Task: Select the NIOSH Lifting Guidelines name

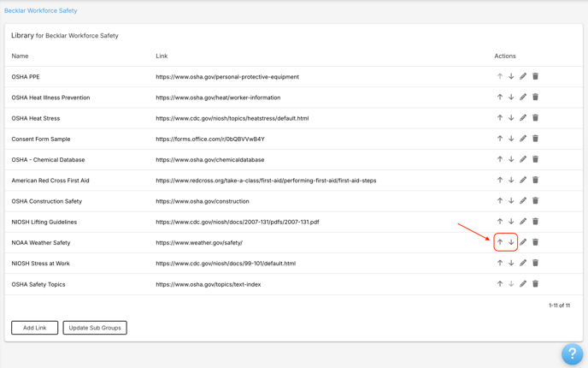Action: [44, 222]
